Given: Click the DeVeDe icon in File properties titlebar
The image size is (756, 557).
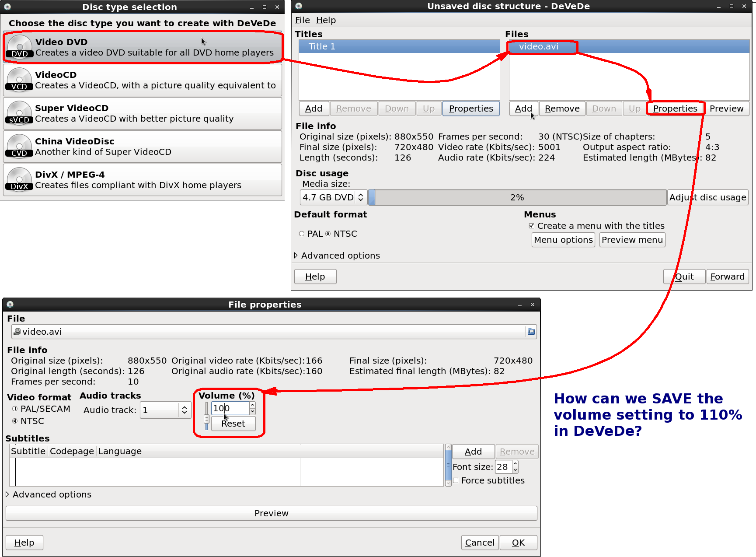Looking at the screenshot, I should 10,305.
